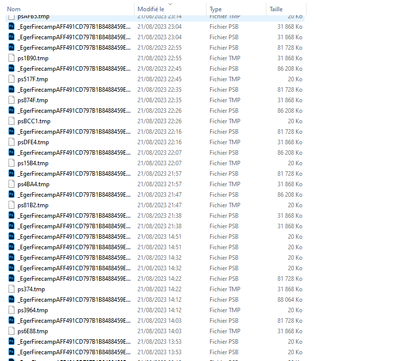Click the PSB icon of the 21:47 file
This screenshot has height=361, width=400.
pyautogui.click(x=12, y=194)
